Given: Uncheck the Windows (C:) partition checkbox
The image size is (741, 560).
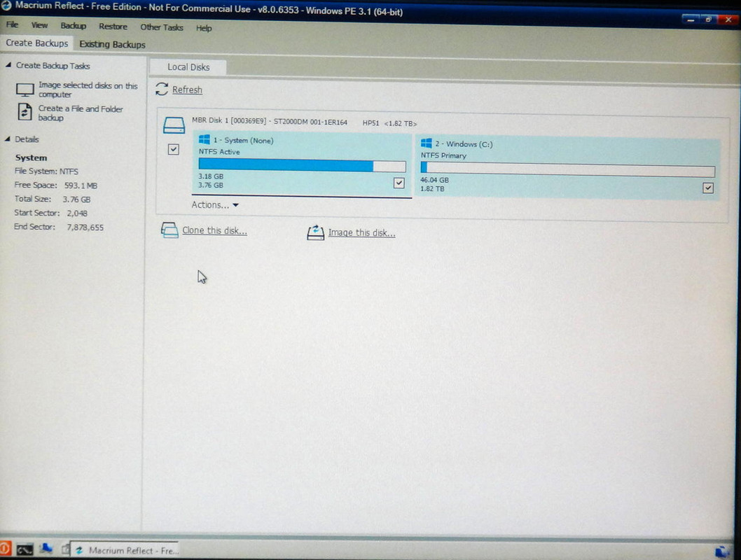Looking at the screenshot, I should (x=707, y=188).
